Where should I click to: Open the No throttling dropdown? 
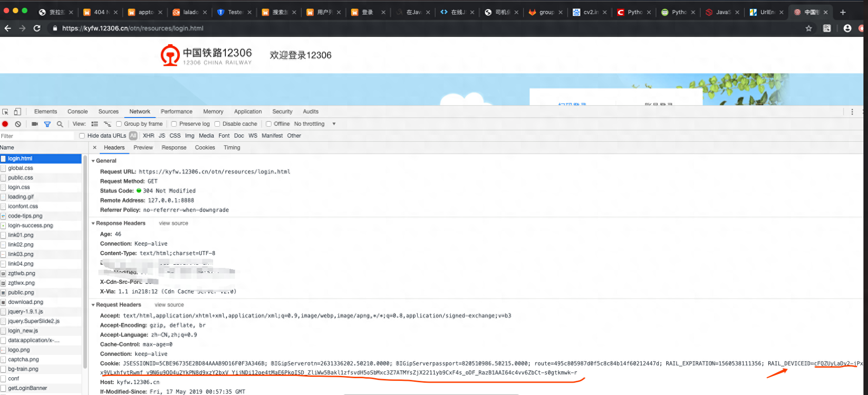[315, 124]
